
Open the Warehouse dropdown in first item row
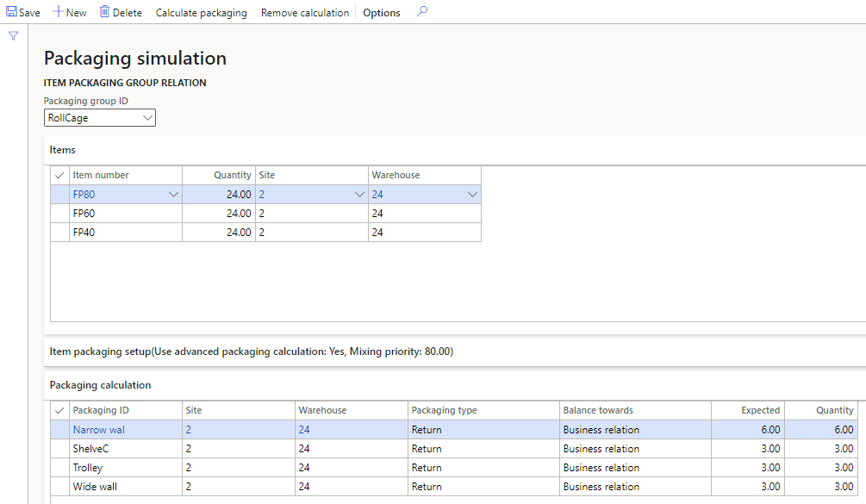click(471, 195)
